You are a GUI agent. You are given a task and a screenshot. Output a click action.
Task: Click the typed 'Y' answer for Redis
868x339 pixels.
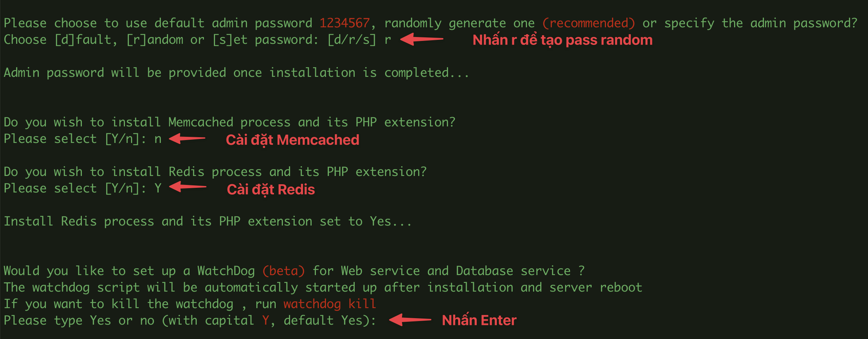[x=158, y=188]
